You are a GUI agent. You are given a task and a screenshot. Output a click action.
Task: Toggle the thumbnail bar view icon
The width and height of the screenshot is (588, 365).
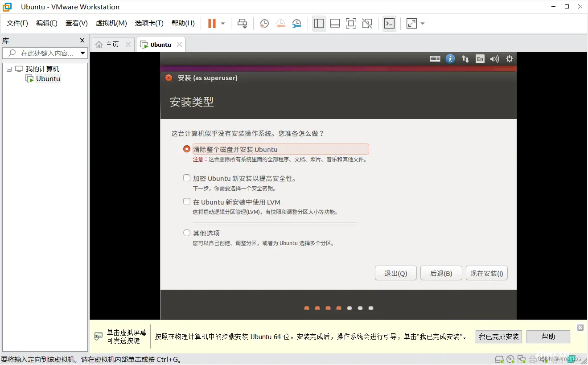click(335, 23)
